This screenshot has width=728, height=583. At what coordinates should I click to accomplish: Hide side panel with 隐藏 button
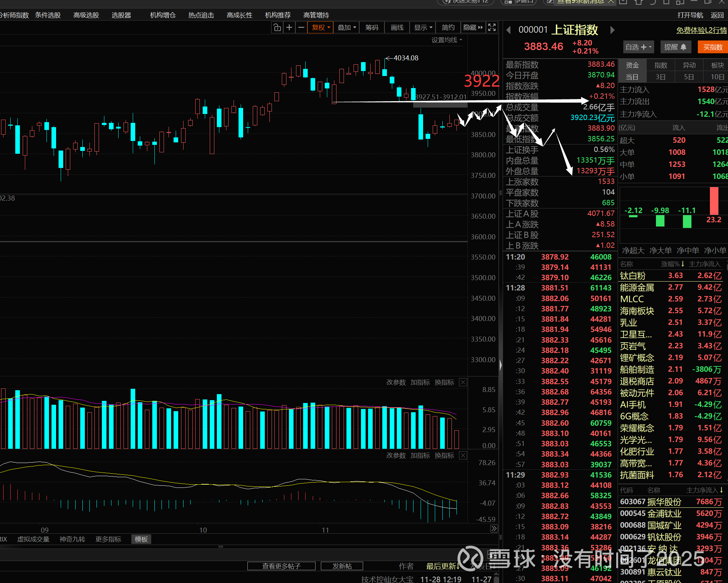click(473, 27)
